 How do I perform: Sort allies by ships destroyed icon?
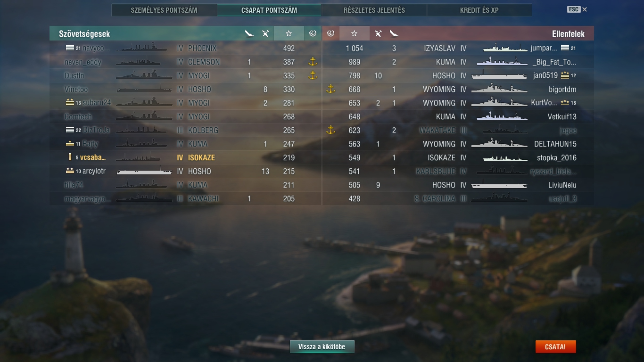(249, 33)
